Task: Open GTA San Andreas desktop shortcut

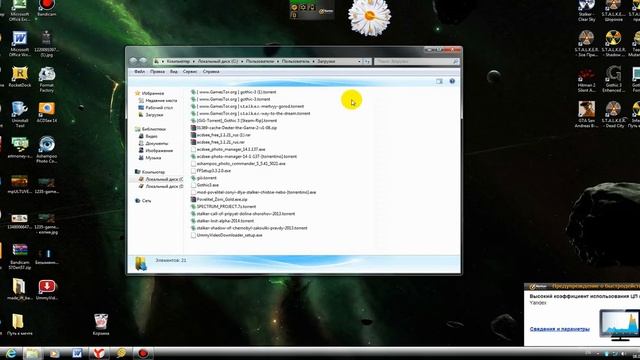Action: click(x=587, y=114)
